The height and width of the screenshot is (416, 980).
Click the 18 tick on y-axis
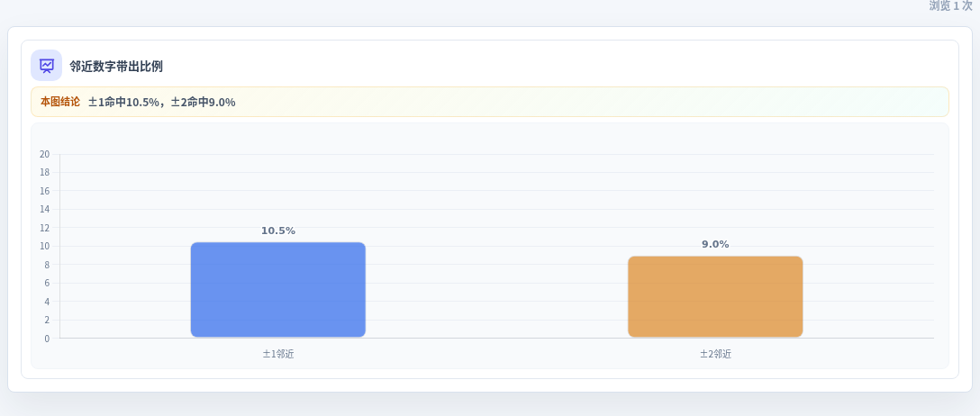tap(44, 172)
